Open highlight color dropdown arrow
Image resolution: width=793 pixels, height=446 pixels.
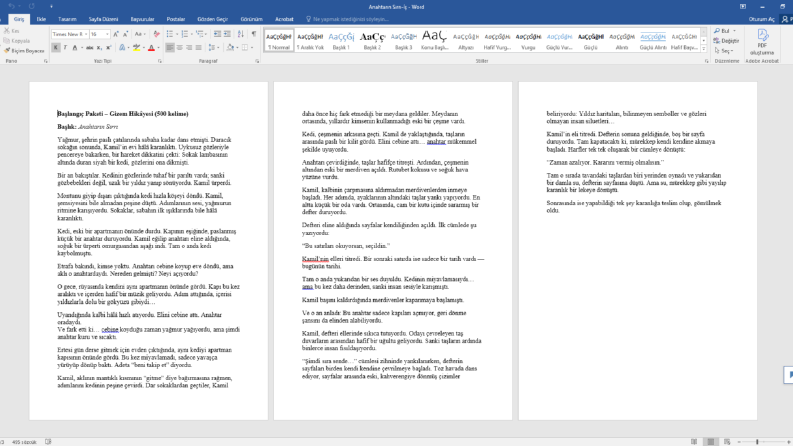(x=143, y=48)
